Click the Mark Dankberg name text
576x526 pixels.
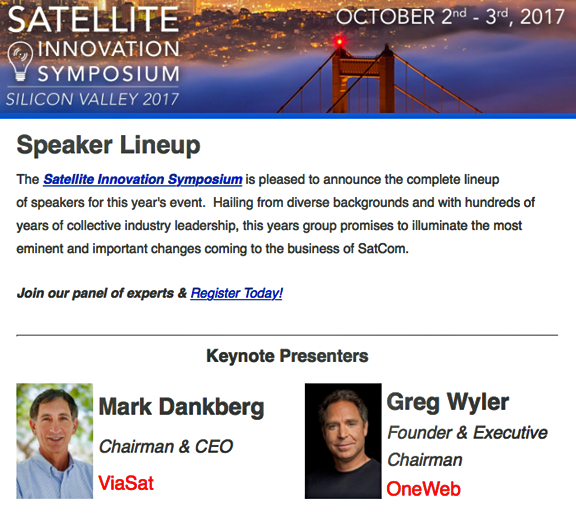click(181, 407)
